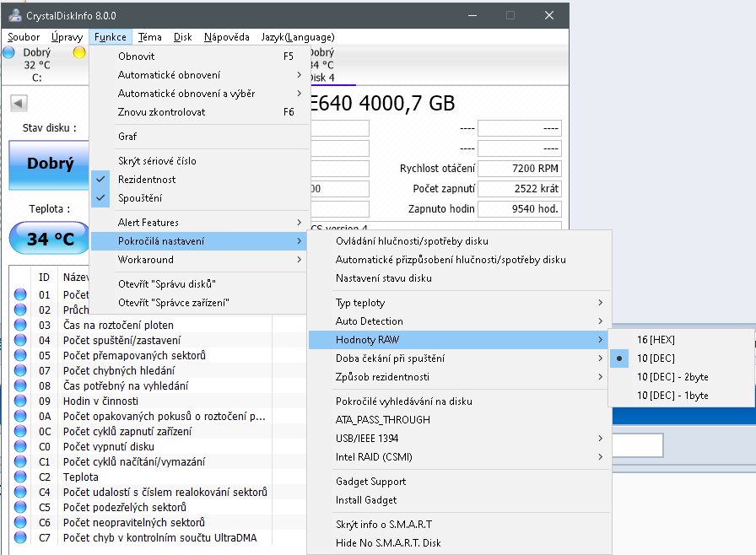Select 10 [DEC] - 2byte raw format
This screenshot has width=756, height=555.
681,377
